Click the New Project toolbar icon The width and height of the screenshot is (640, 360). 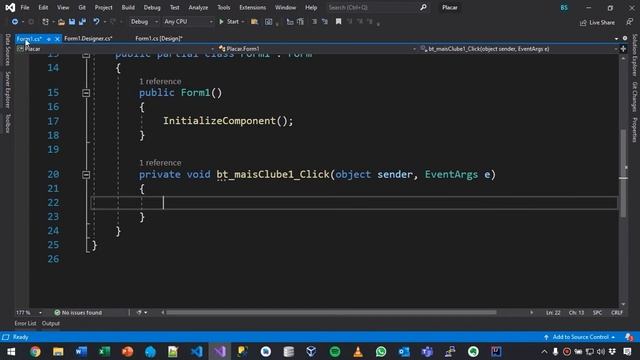coord(45,22)
